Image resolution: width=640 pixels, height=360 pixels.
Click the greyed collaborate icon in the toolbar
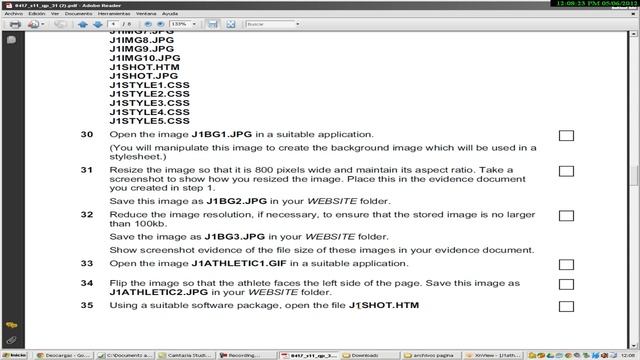tap(60, 24)
